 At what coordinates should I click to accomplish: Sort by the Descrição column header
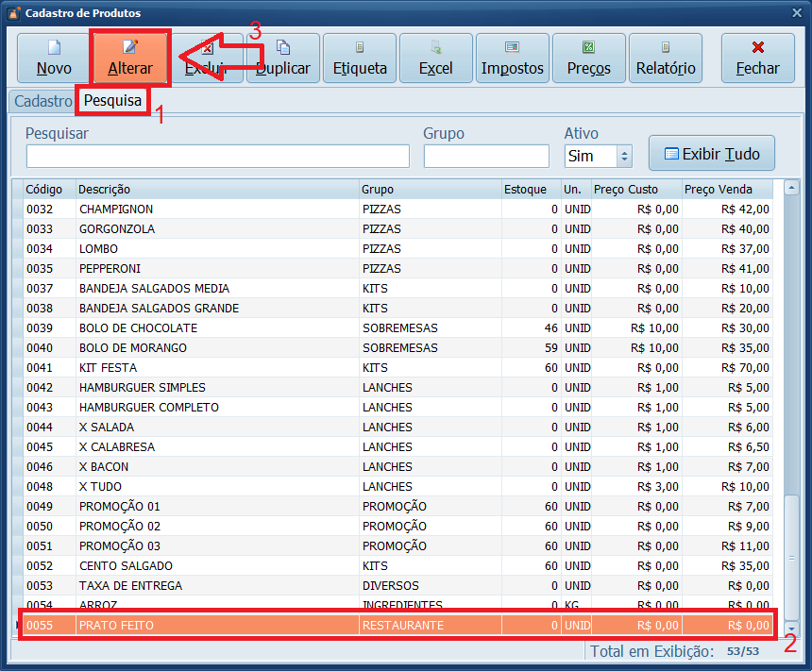point(217,190)
